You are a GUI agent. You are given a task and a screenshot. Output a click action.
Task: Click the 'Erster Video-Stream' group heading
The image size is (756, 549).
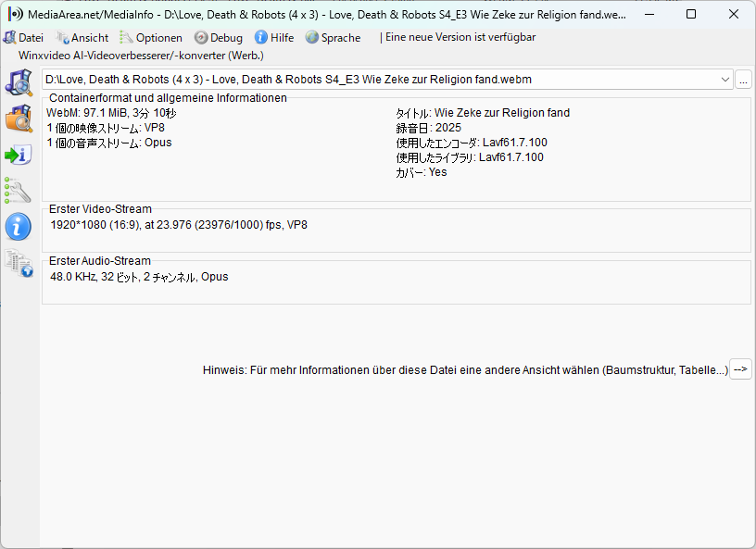click(100, 209)
